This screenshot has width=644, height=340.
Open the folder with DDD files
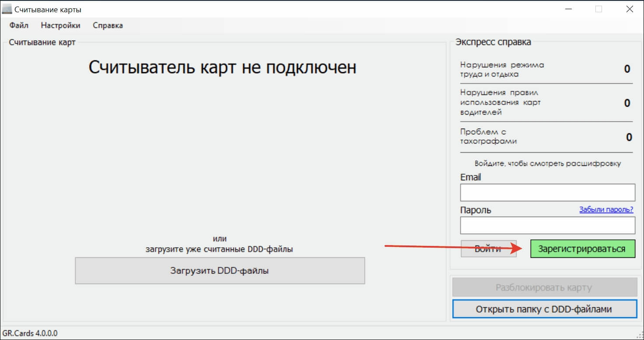[544, 308]
